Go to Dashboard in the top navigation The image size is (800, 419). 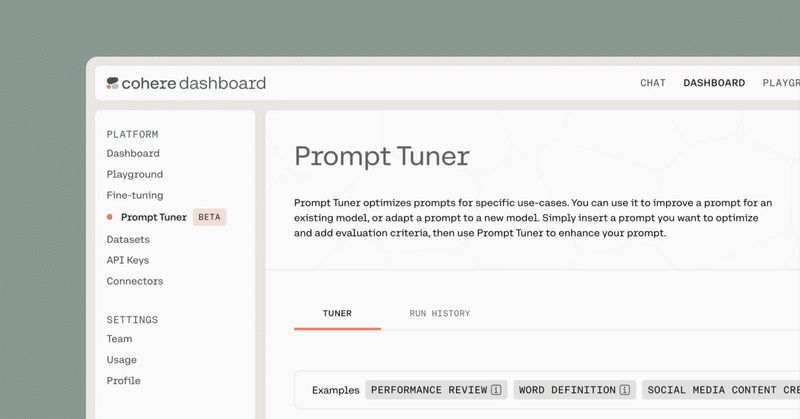click(714, 83)
